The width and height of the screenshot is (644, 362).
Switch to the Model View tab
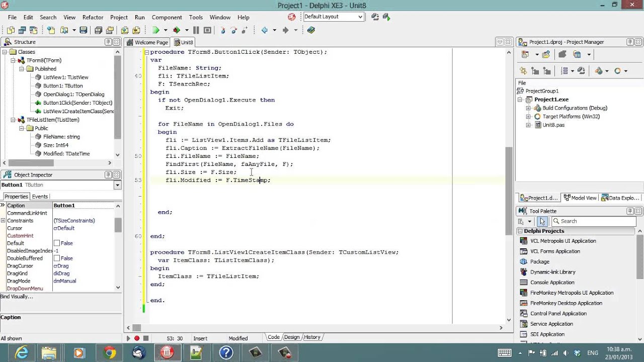pyautogui.click(x=580, y=198)
